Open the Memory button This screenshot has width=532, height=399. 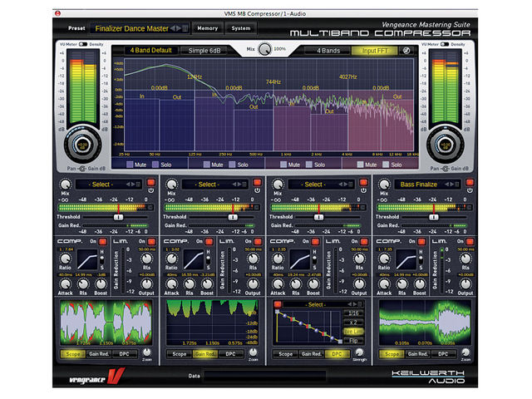coord(208,28)
